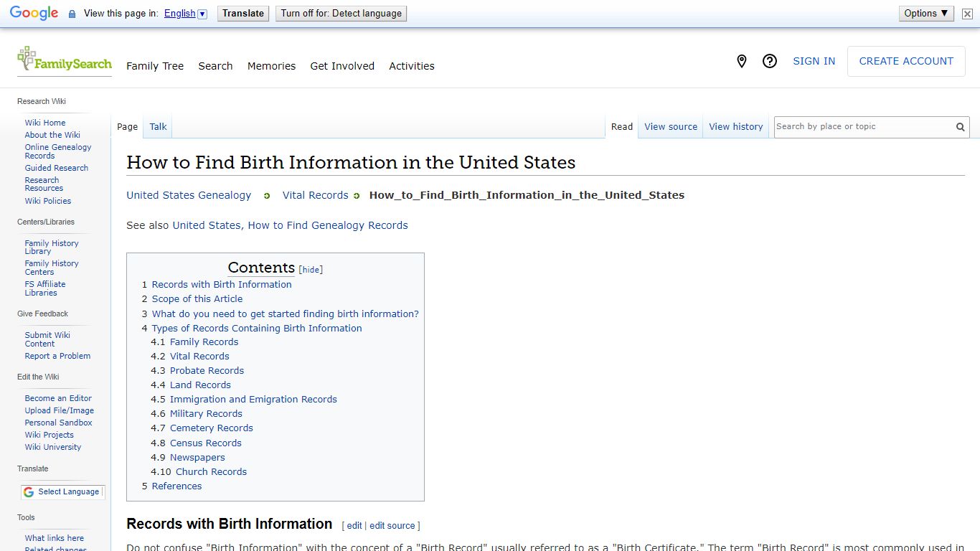Open the View history tab
980x551 pixels.
coord(736,127)
